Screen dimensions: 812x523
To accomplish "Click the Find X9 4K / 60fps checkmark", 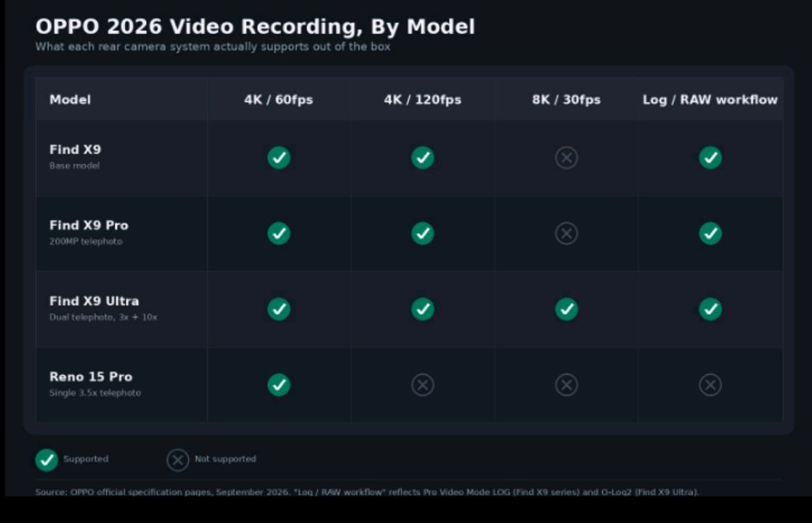I will tap(279, 158).
